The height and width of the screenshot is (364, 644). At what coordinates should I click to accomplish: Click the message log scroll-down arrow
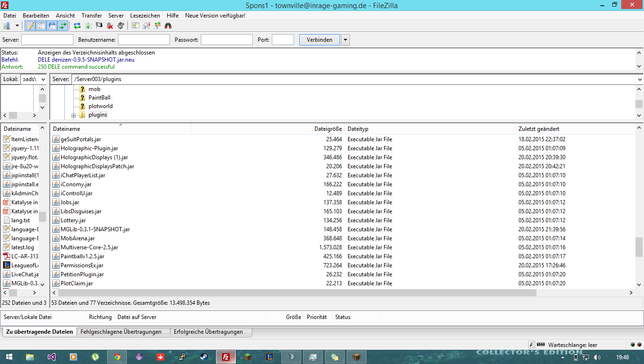tap(639, 67)
